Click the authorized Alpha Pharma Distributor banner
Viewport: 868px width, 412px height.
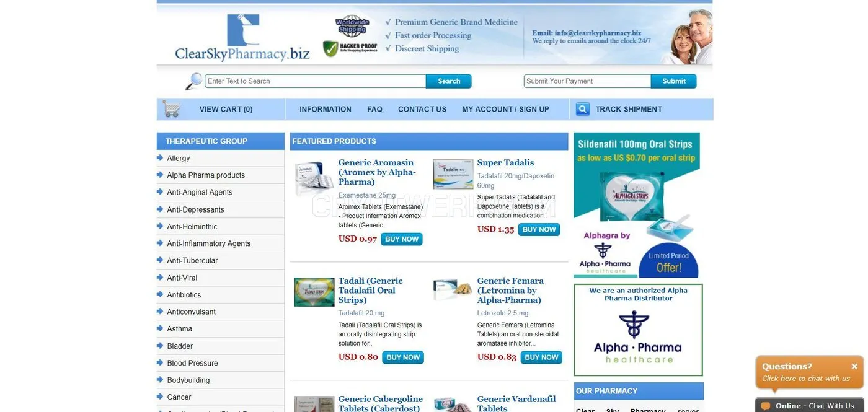coord(639,330)
